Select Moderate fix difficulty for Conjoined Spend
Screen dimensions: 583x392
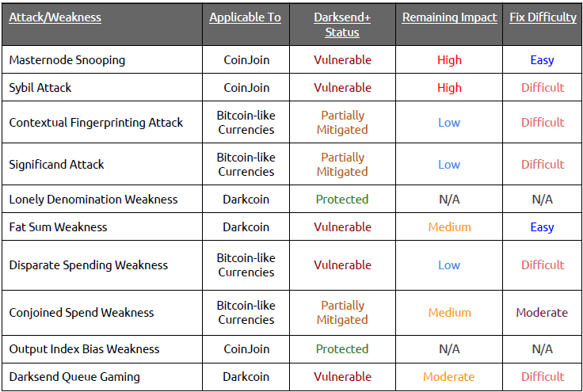(542, 313)
